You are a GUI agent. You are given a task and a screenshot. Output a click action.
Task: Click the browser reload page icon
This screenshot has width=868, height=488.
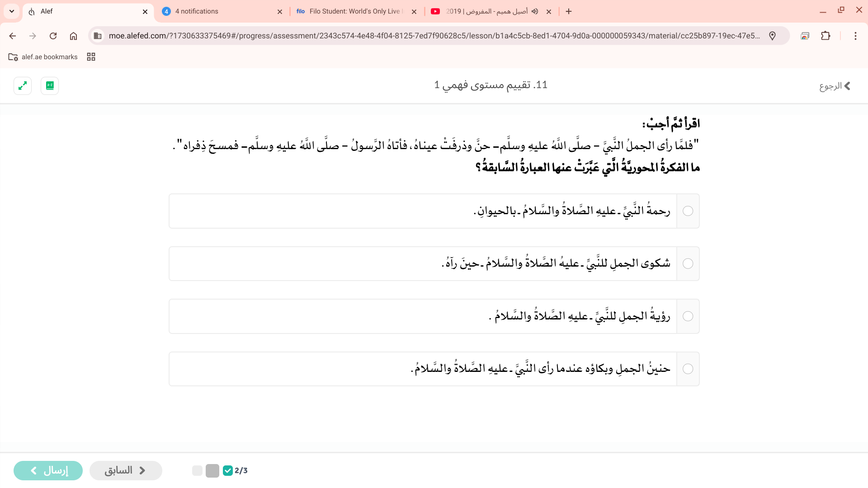point(53,36)
